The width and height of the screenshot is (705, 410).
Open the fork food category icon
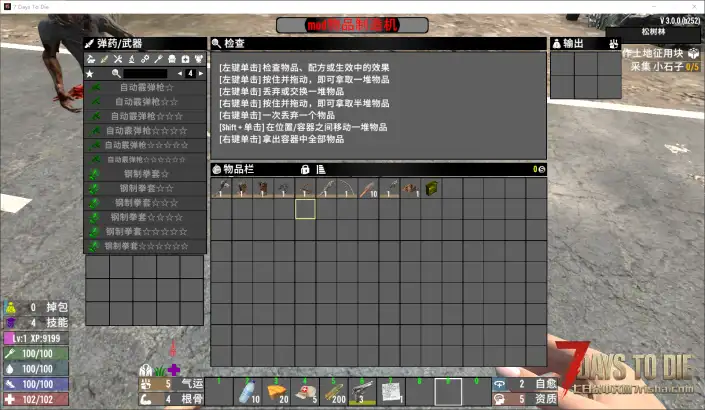[158, 59]
